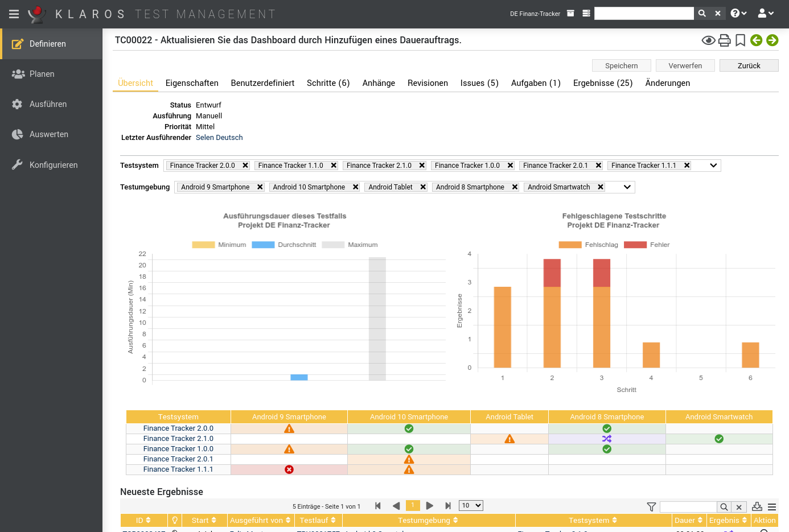Open the Ergebnisse (25) tab
Screen dimensions: 789x532
(603, 83)
